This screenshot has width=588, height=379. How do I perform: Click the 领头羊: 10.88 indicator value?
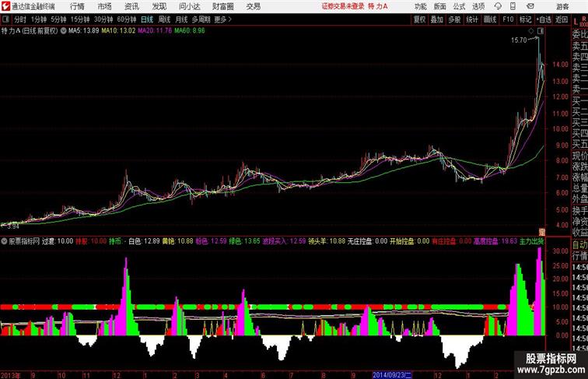[x=327, y=241]
